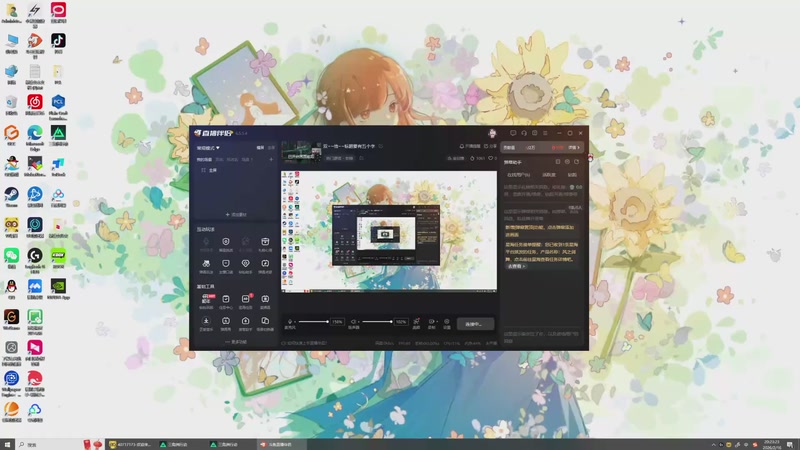Click the microphone 156% volume field
The width and height of the screenshot is (800, 450).
pos(337,322)
